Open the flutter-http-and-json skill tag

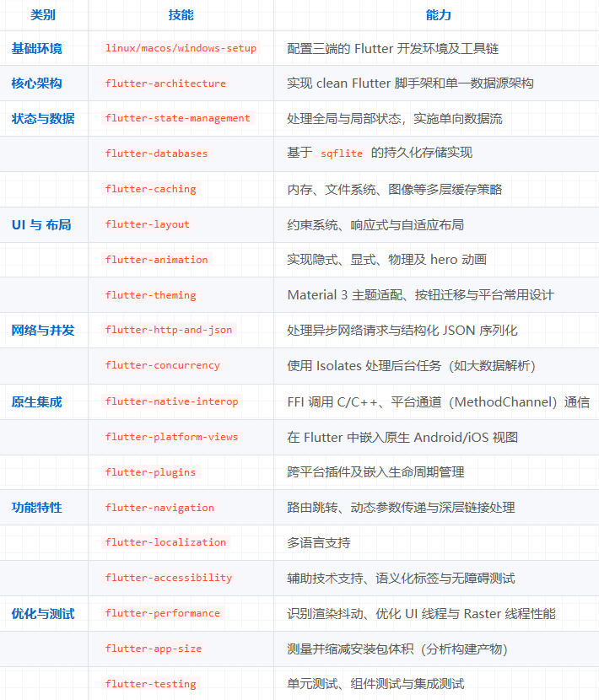tap(169, 330)
